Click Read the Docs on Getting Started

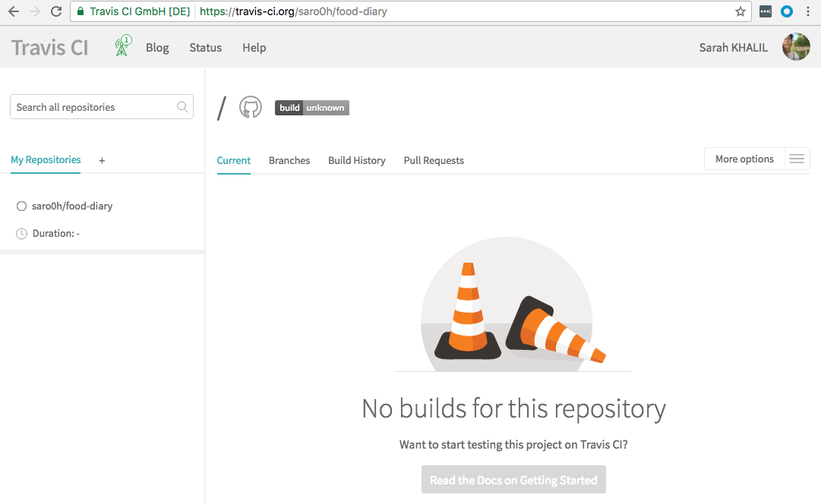coord(513,480)
